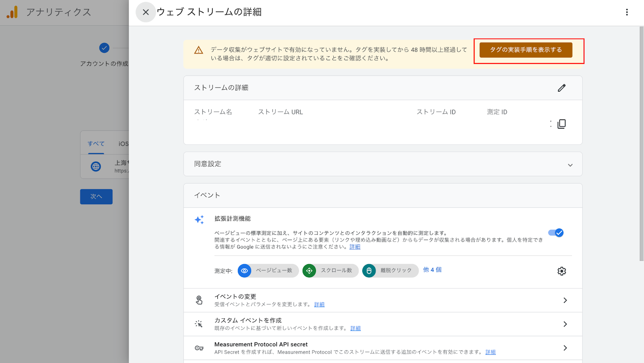The width and height of the screenshot is (644, 363).
Task: Click the custom event sparkle-cursor icon
Action: pos(199,324)
